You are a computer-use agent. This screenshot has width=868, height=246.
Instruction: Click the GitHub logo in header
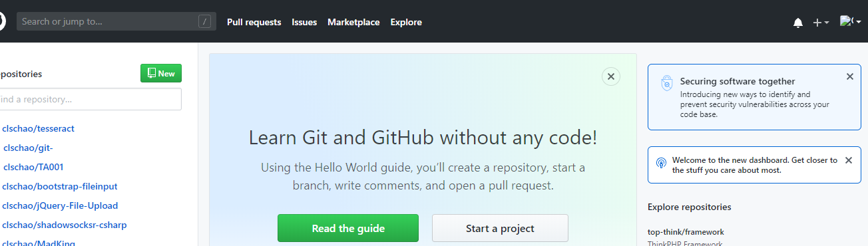(2, 21)
